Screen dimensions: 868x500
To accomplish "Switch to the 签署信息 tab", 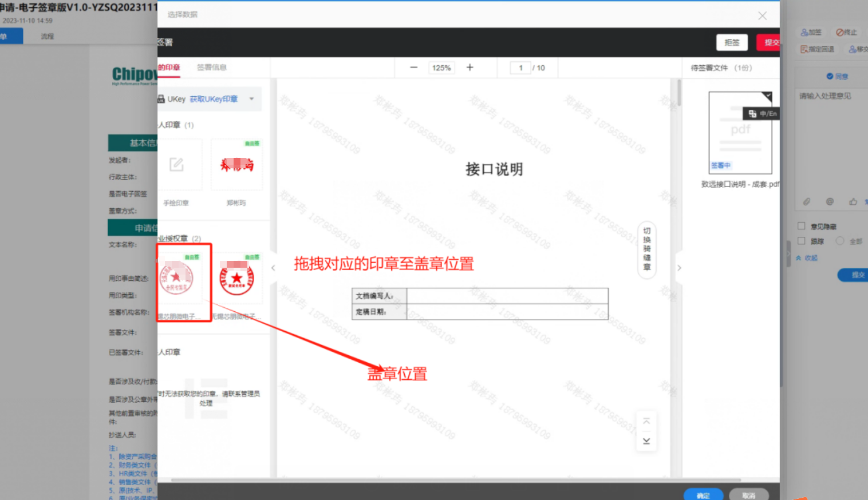I will [x=212, y=68].
